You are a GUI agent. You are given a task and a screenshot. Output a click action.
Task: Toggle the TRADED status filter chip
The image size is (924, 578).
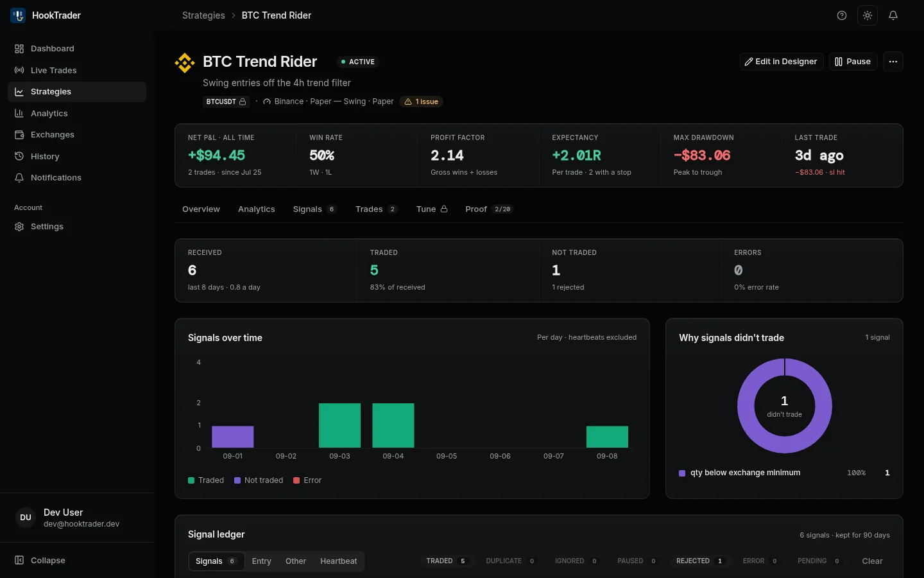point(447,561)
